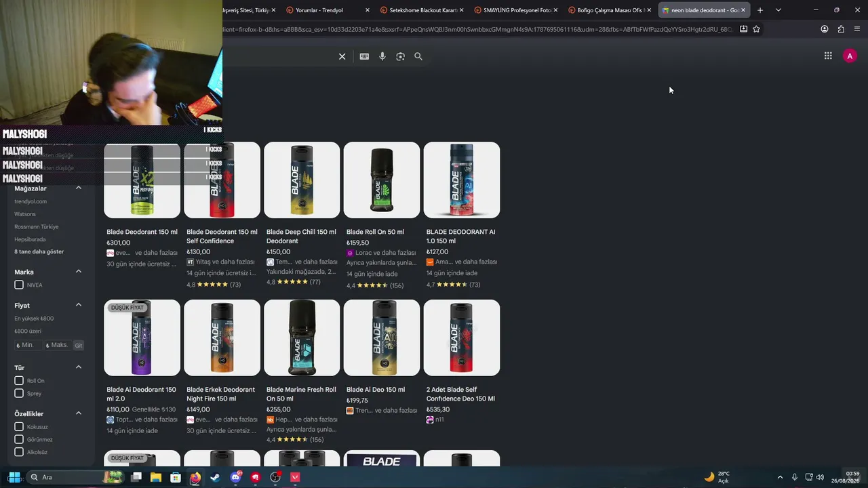The image size is (868, 488).
Task: Open the Google apps grid
Action: click(x=828, y=56)
